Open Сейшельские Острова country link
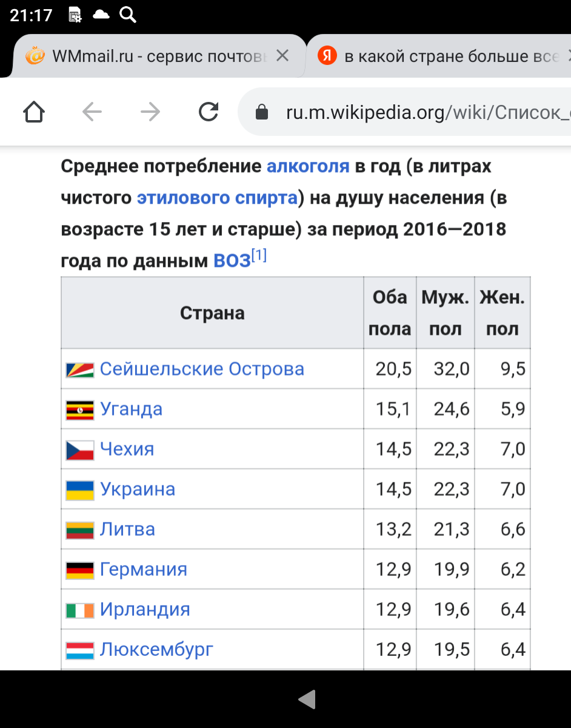571x728 pixels. pyautogui.click(x=202, y=369)
